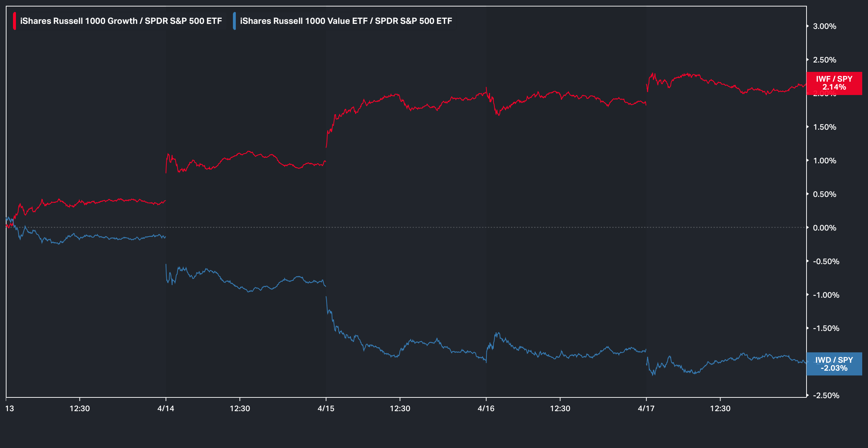Click the 2.50% label on the price axis
Viewport: 868px width, 448px height.
825,60
